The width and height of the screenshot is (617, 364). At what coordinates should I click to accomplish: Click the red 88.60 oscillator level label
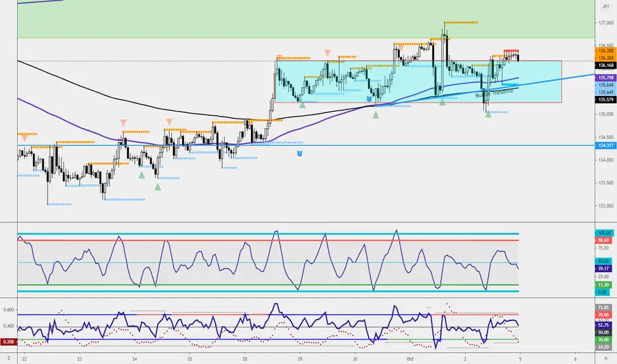604,240
